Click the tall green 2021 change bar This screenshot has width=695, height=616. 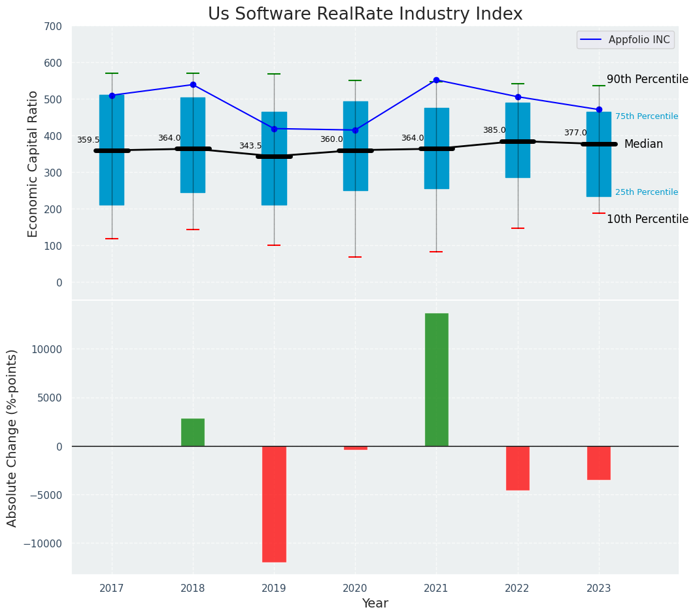(x=436, y=379)
